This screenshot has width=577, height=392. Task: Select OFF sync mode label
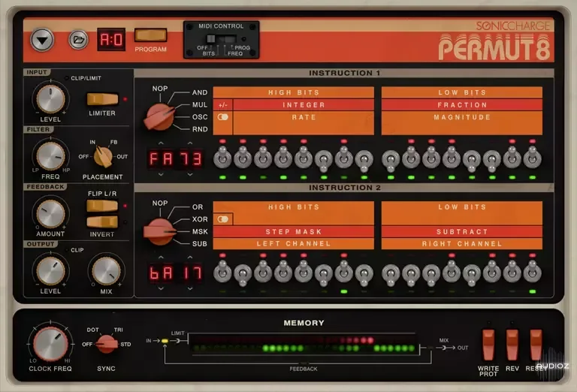coord(87,345)
